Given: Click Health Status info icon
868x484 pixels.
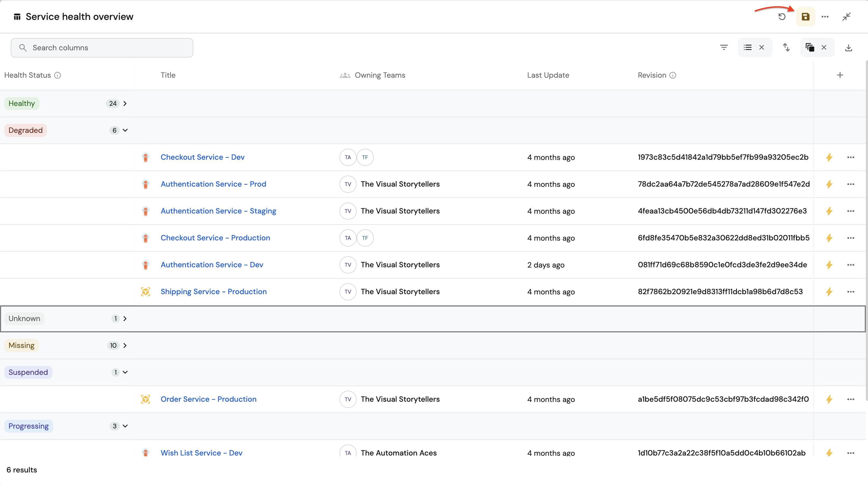Looking at the screenshot, I should pos(58,75).
